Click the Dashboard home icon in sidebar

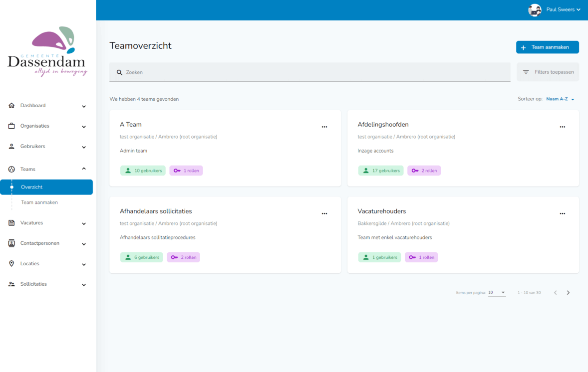pyautogui.click(x=11, y=106)
